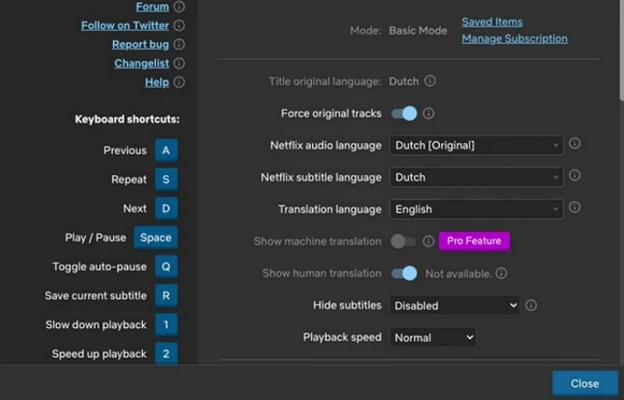Open Follow on Twitter link
Image resolution: width=624 pixels, height=400 pixels.
125,25
